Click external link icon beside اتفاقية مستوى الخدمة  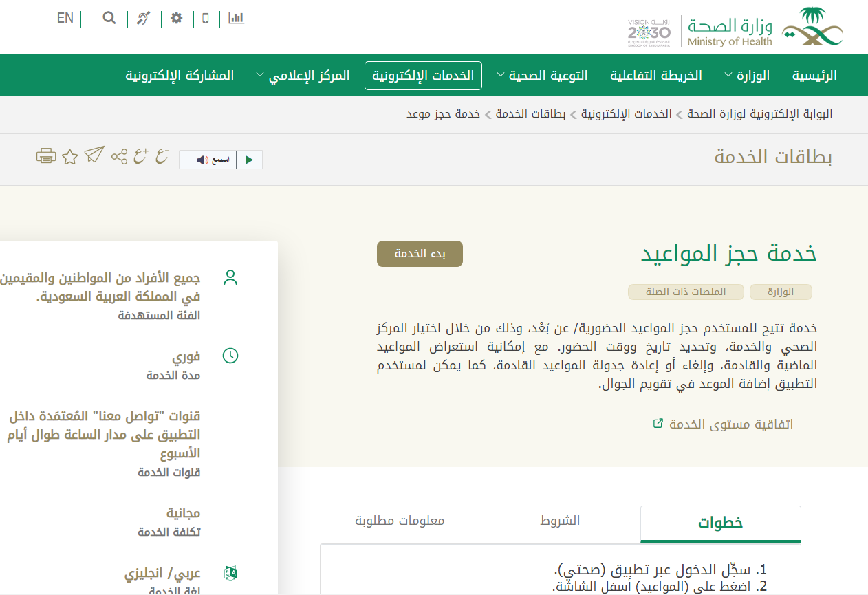click(658, 423)
